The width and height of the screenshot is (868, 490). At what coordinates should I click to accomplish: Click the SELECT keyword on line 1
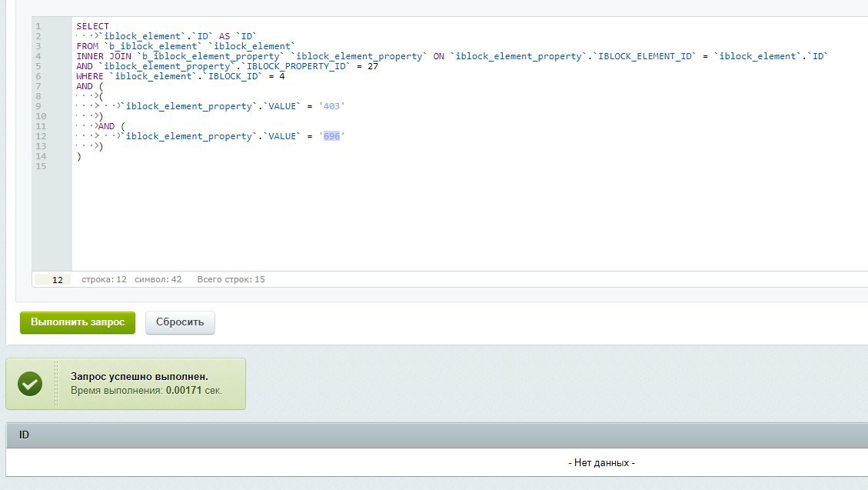[x=92, y=26]
